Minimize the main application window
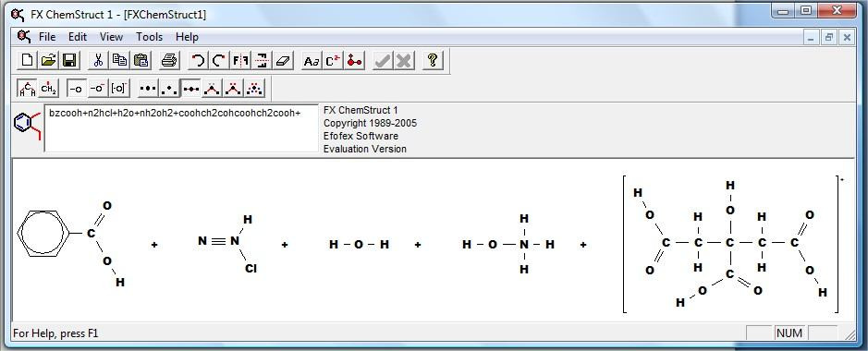 [x=783, y=10]
